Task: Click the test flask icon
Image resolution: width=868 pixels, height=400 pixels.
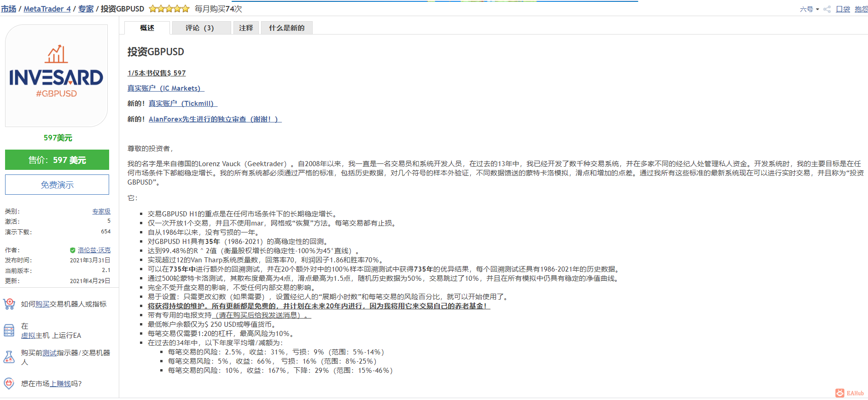Action: coord(9,357)
